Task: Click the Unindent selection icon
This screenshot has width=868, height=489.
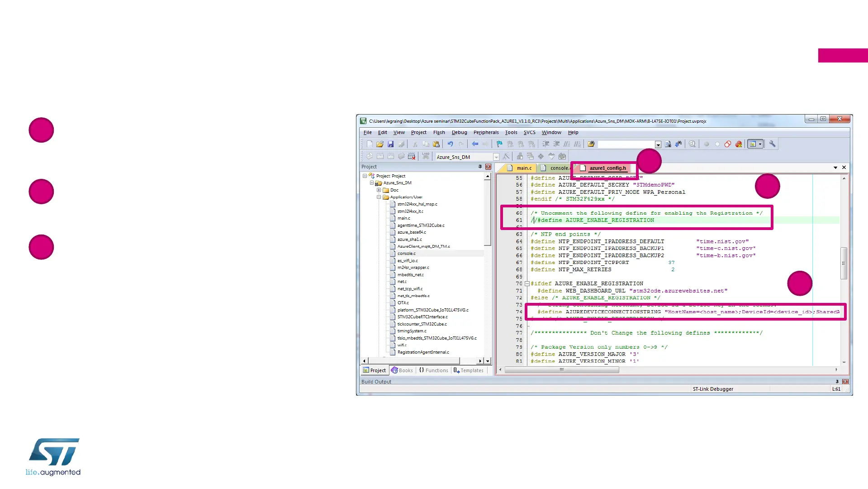Action: (556, 144)
